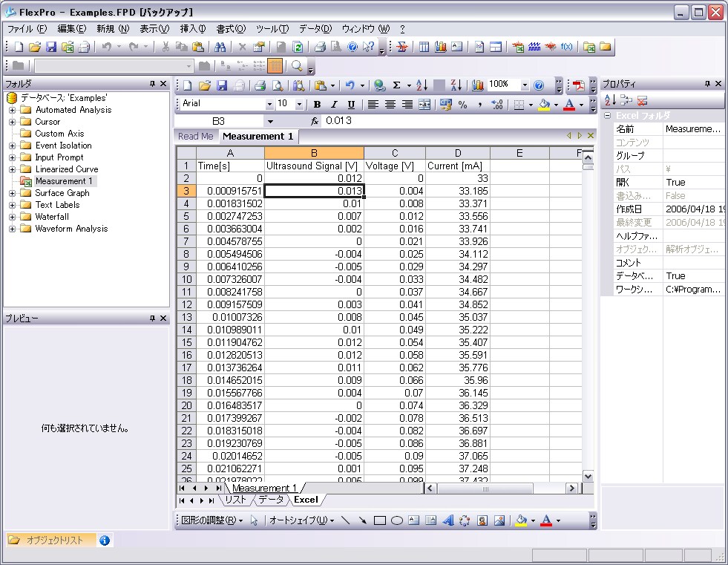Click the AutoSum sigma icon

pyautogui.click(x=396, y=85)
